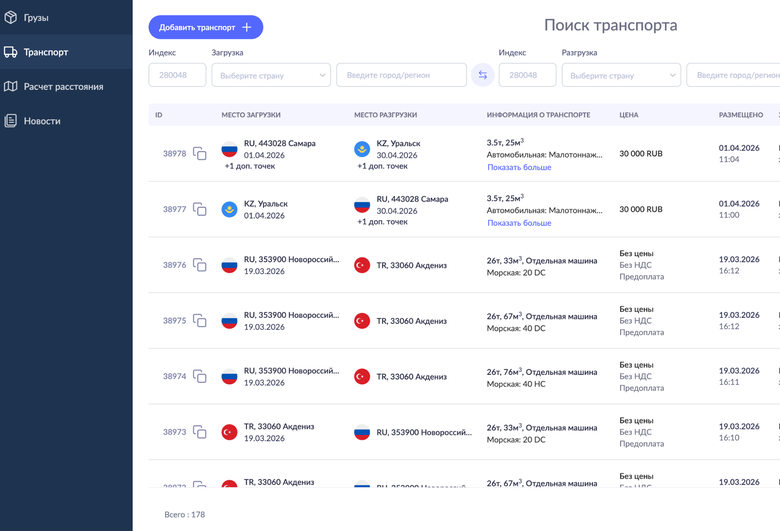The height and width of the screenshot is (531, 780).
Task: Hit the copy icon for row 38973
Action: (200, 432)
